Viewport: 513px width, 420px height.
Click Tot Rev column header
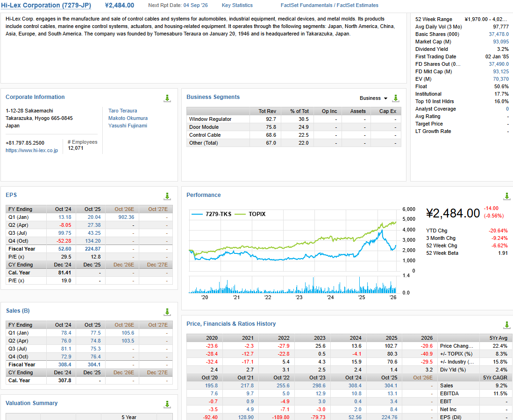pos(267,112)
